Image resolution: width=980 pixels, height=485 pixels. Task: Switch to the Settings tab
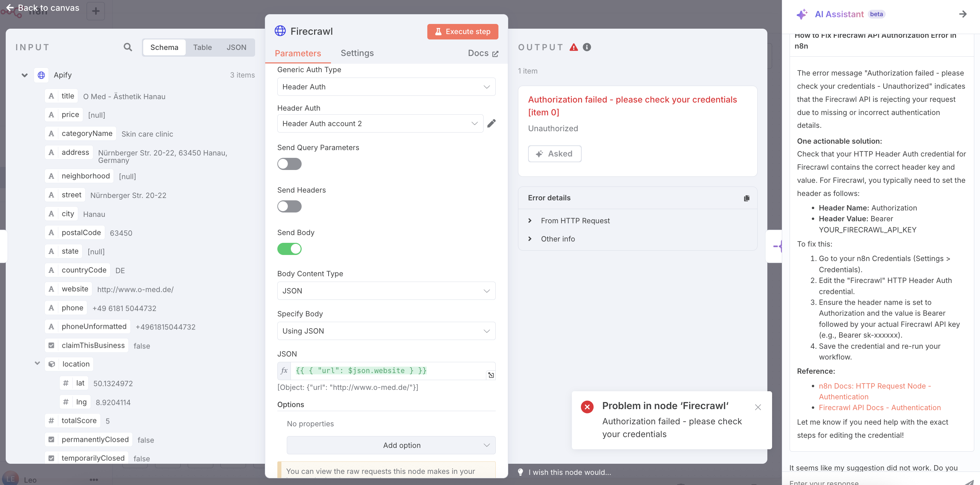pyautogui.click(x=357, y=53)
